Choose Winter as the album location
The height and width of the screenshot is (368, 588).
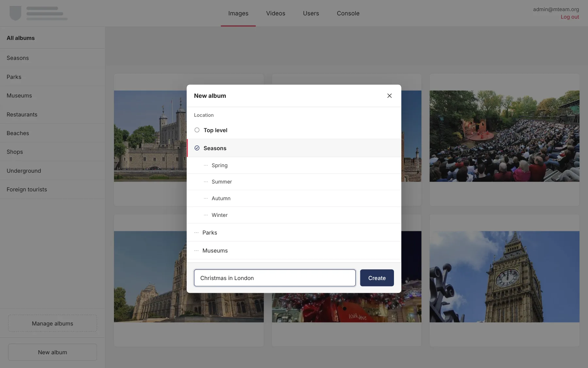tap(294, 215)
